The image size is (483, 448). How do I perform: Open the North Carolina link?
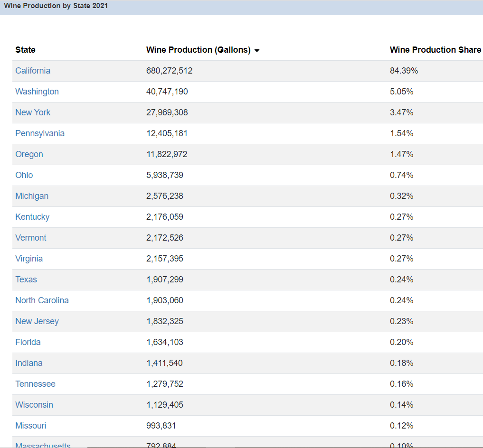point(42,300)
